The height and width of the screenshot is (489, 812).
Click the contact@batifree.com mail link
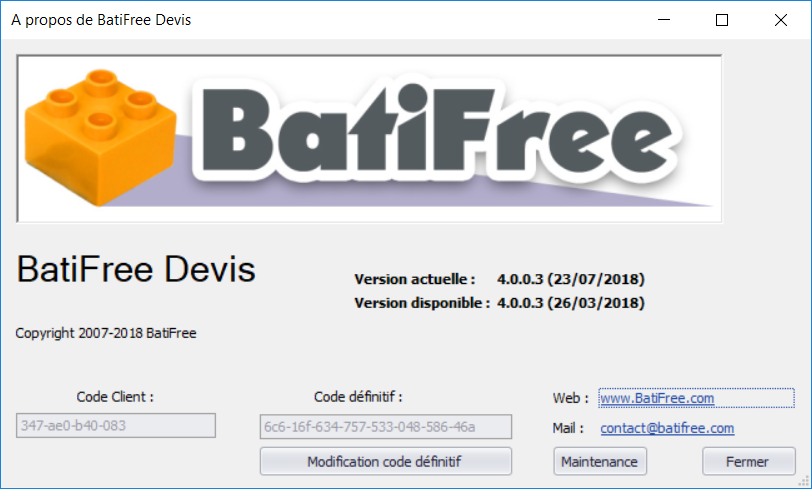pyautogui.click(x=667, y=428)
